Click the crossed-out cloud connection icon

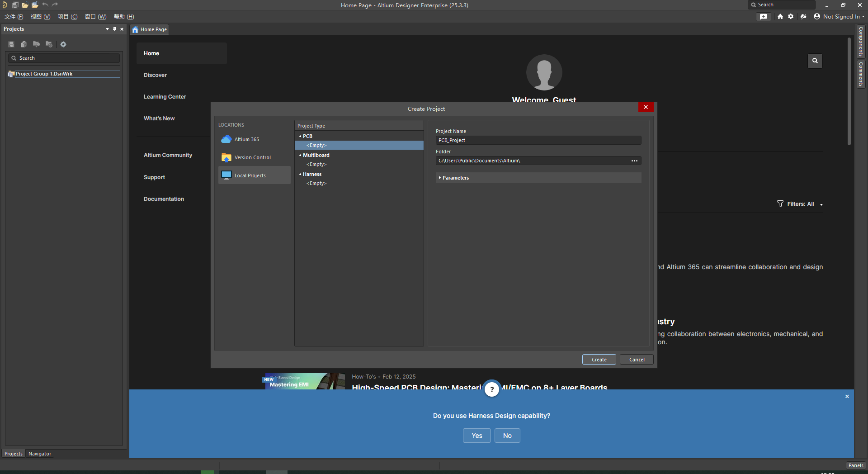[x=803, y=17]
